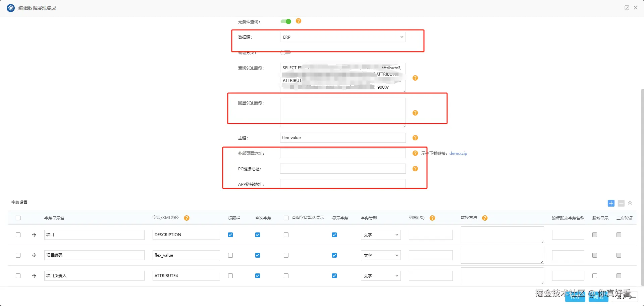Toggle the 物理分页 switch
Image resolution: width=644 pixels, height=306 pixels.
(x=285, y=52)
